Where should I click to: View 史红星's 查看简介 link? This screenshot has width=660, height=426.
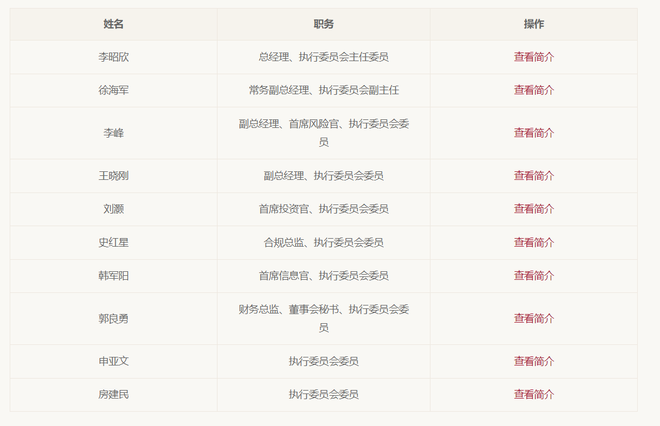click(533, 242)
